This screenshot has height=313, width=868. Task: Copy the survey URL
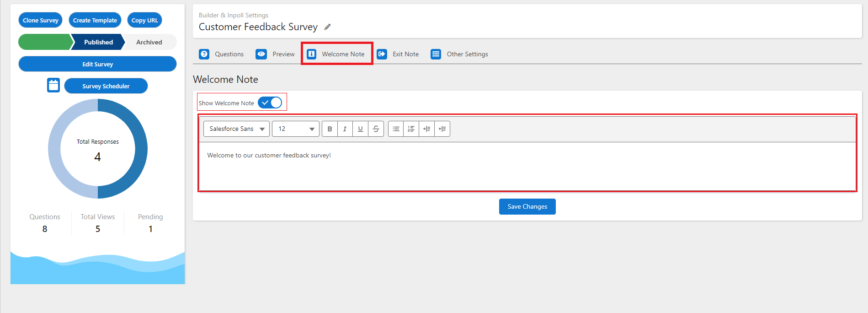click(144, 20)
